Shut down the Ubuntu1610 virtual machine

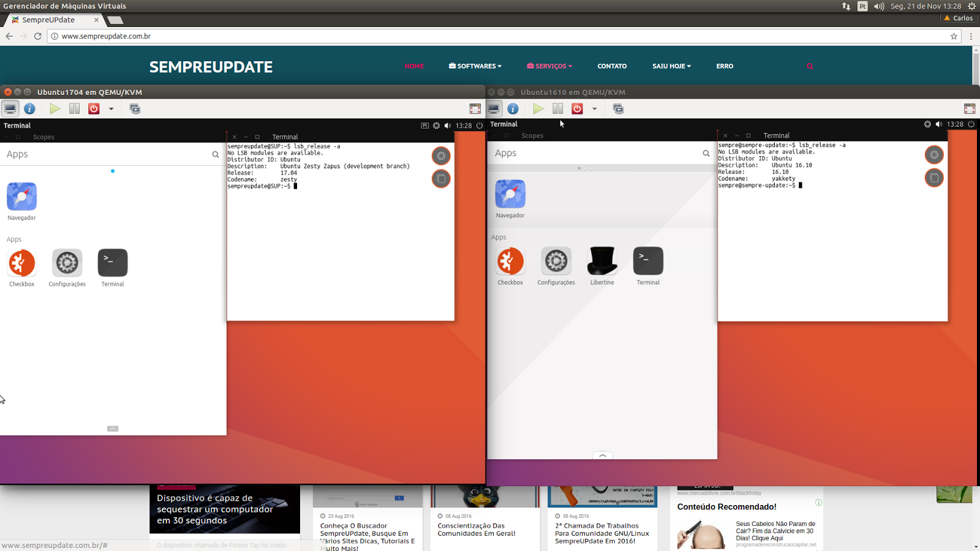577,109
